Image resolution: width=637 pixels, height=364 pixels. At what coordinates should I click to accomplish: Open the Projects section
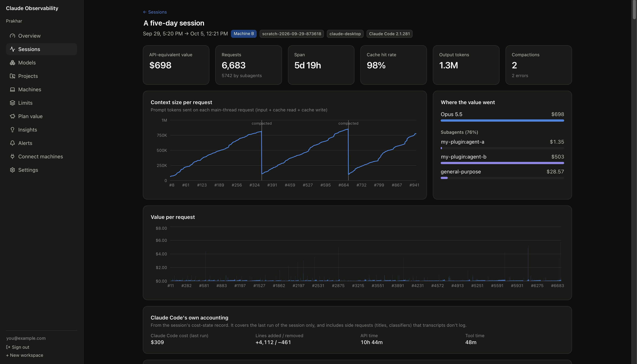click(42, 76)
